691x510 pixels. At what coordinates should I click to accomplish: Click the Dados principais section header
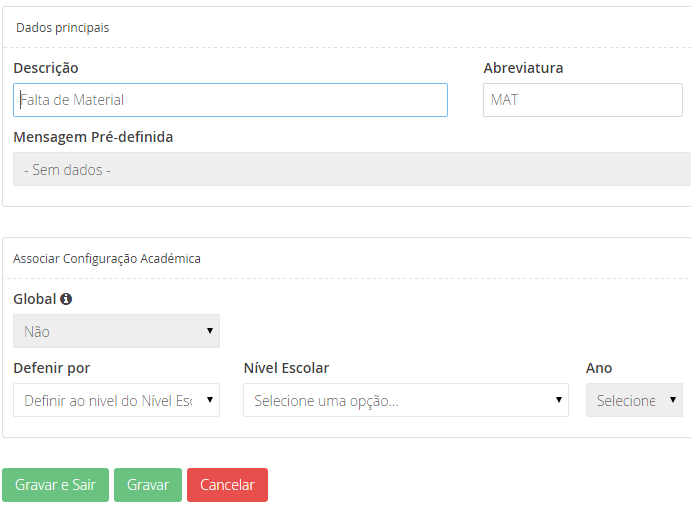click(x=63, y=28)
